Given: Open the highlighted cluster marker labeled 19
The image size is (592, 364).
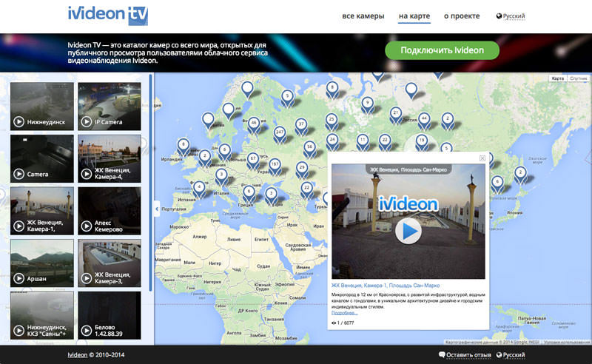Looking at the screenshot, I should coord(422,142).
